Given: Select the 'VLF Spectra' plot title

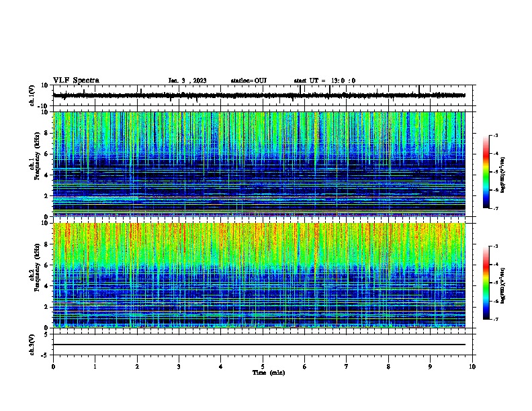Looking at the screenshot, I should (76, 81).
